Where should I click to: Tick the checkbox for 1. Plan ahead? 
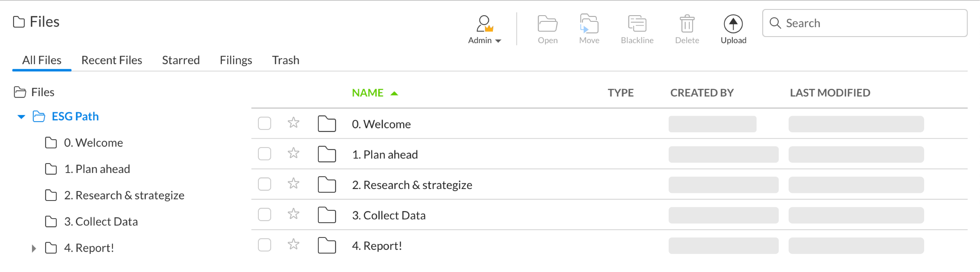point(264,154)
